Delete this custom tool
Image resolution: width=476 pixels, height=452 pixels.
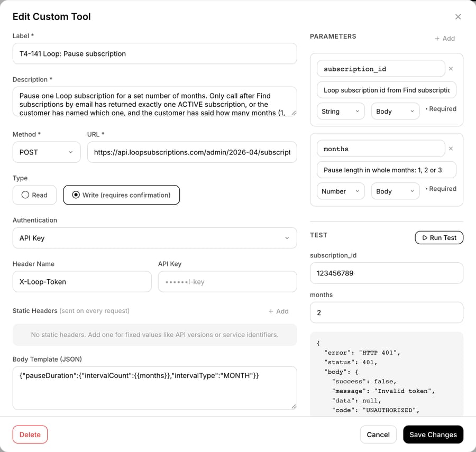30,435
